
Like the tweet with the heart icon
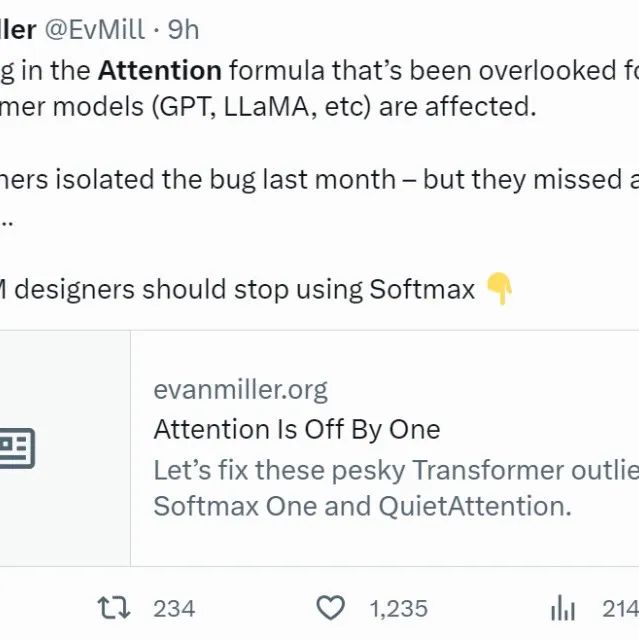(330, 608)
